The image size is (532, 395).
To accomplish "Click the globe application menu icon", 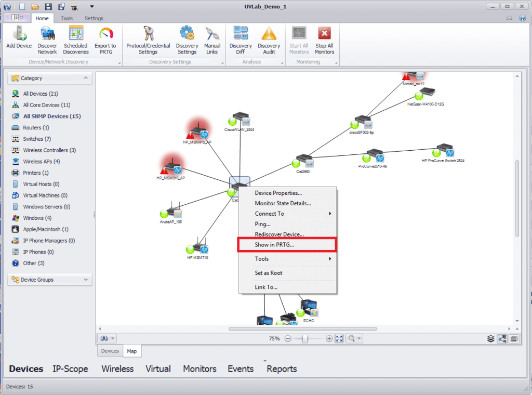I will point(7,6).
